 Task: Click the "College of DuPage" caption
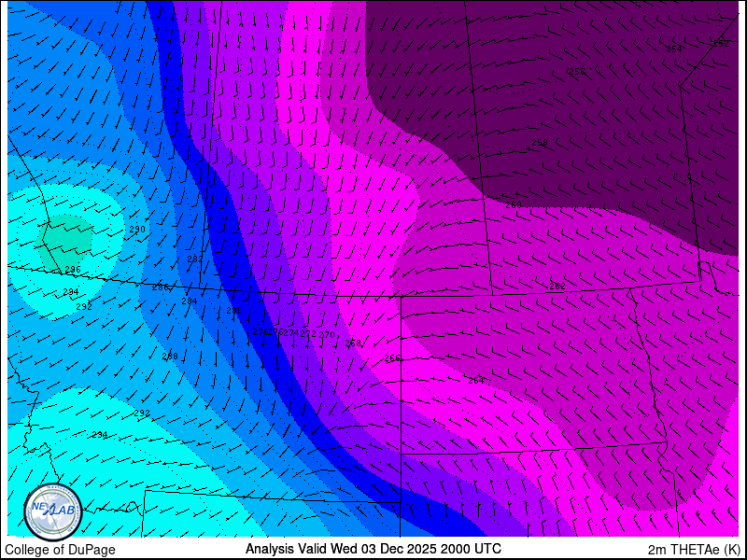(x=60, y=550)
